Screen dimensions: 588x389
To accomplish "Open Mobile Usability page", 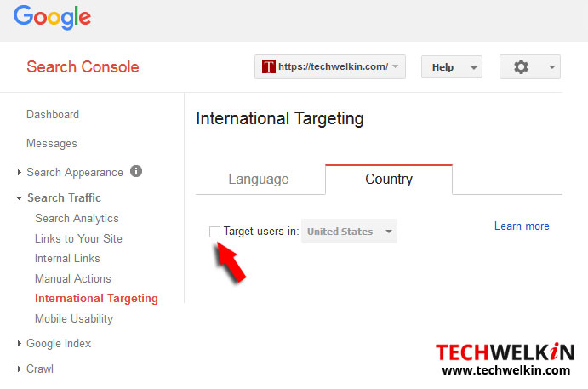I will (74, 319).
